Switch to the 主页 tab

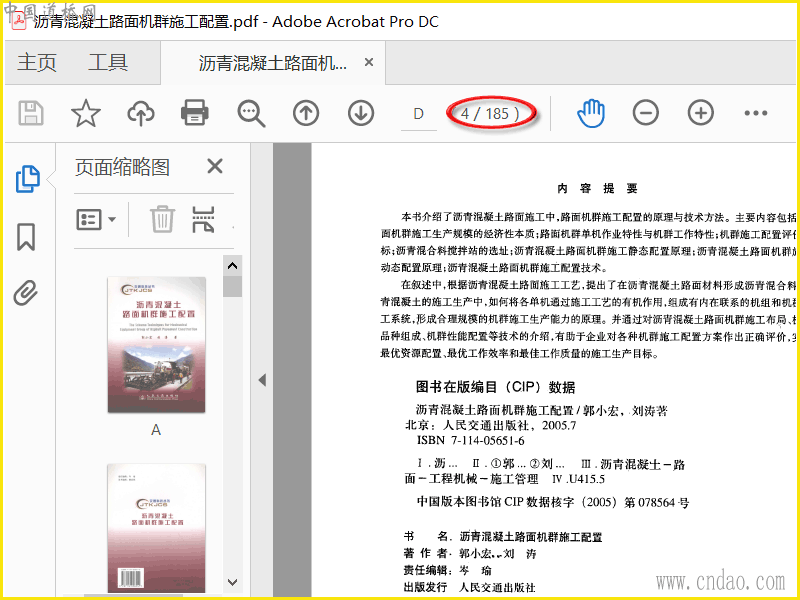click(x=37, y=62)
